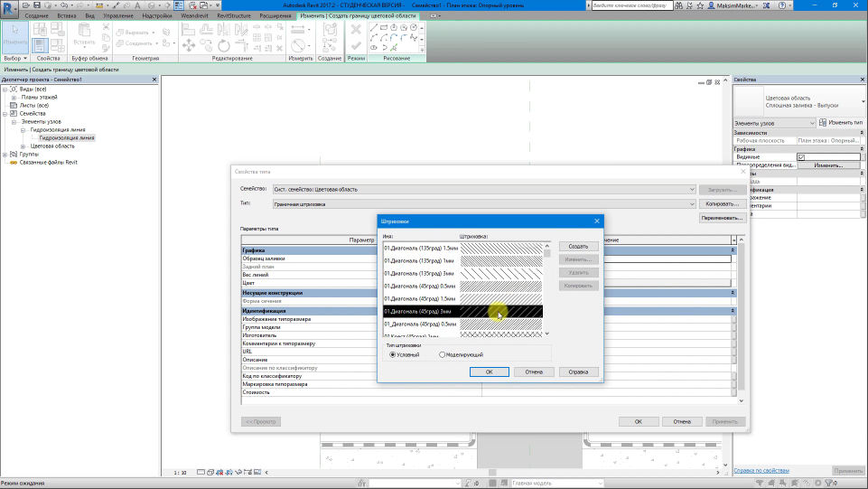Toggle the Видимые checkbox in Properties
868x489 pixels.
click(x=801, y=157)
